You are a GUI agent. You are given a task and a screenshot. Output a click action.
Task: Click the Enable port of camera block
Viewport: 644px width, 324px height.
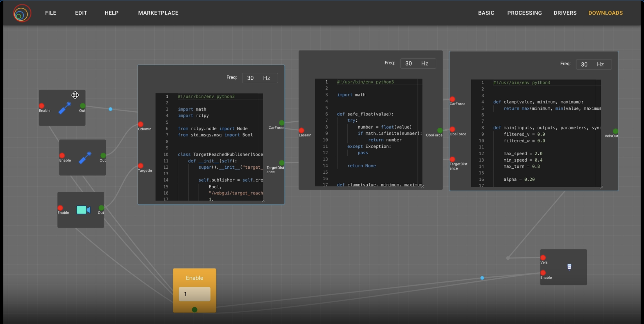tap(60, 208)
